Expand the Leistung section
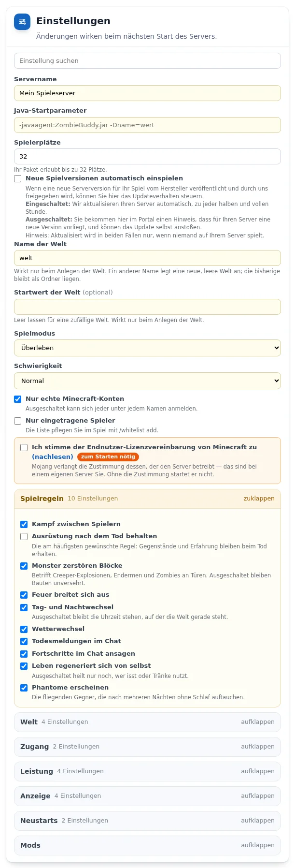This screenshot has height=868, width=295. pyautogui.click(x=147, y=771)
